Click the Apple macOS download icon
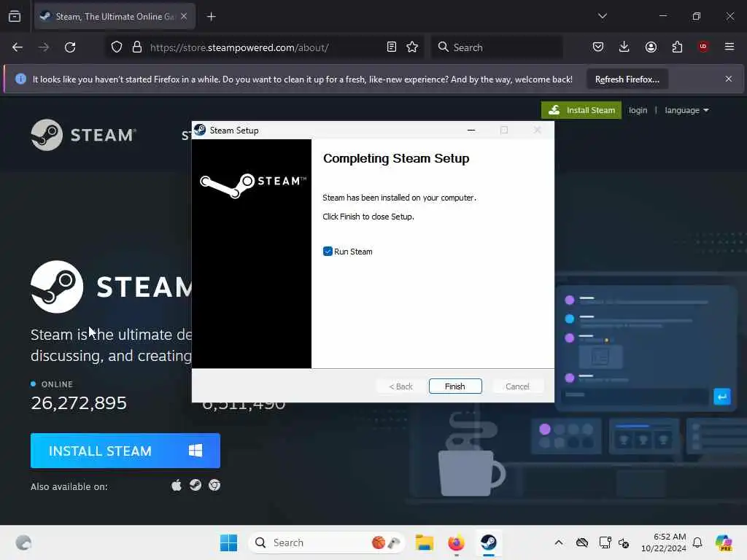 pos(177,485)
